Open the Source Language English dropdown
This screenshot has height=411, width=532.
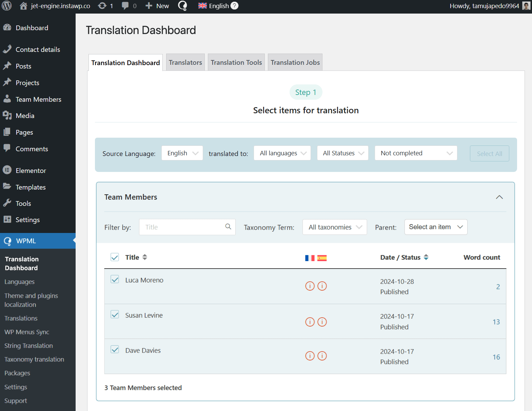click(x=182, y=153)
